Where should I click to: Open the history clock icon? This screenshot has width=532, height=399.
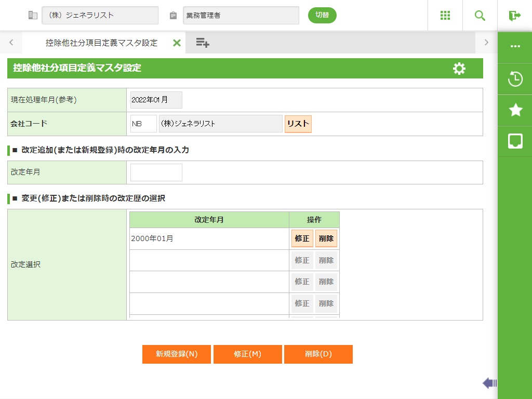pyautogui.click(x=515, y=79)
